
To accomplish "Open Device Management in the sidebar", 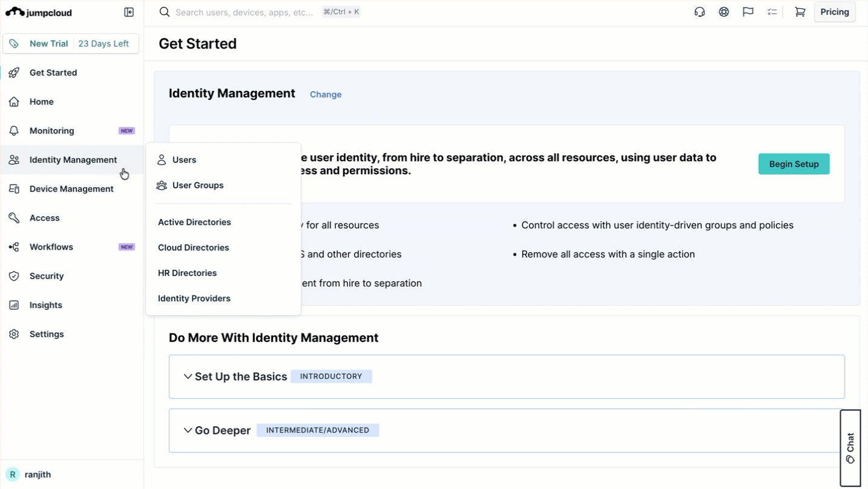I will pos(71,189).
